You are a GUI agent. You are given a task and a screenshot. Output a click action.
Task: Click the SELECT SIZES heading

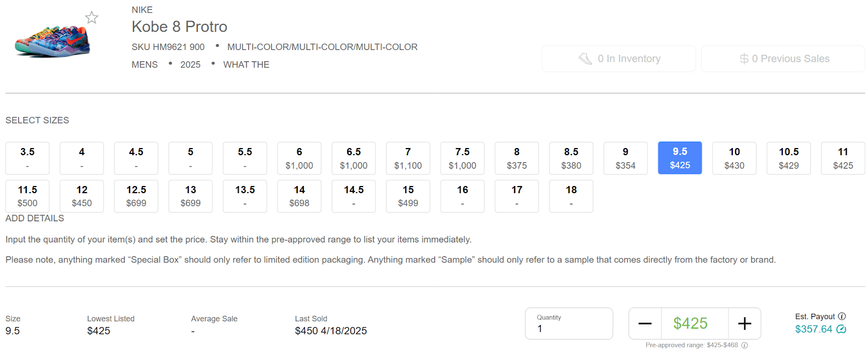37,120
